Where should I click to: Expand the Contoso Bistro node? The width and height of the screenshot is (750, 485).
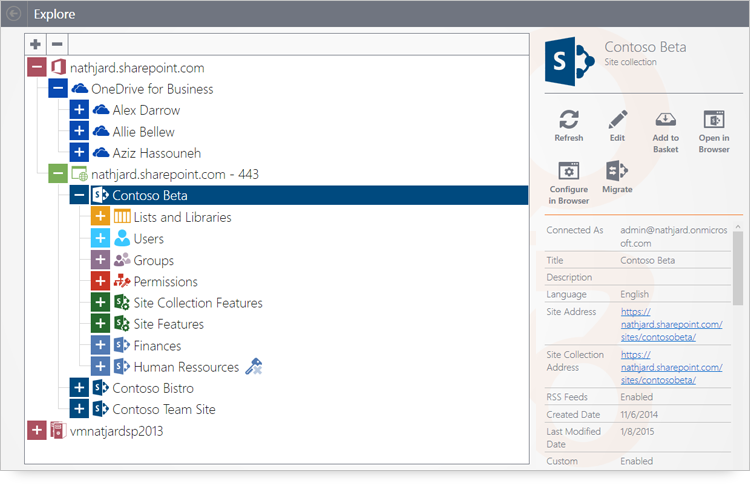(79, 387)
